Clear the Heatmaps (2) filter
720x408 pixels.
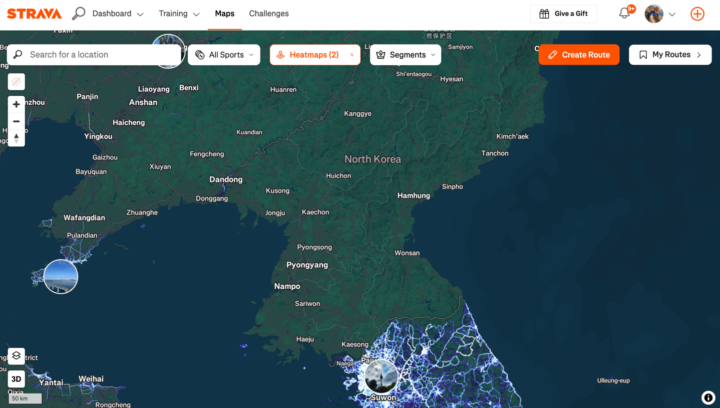coord(351,55)
